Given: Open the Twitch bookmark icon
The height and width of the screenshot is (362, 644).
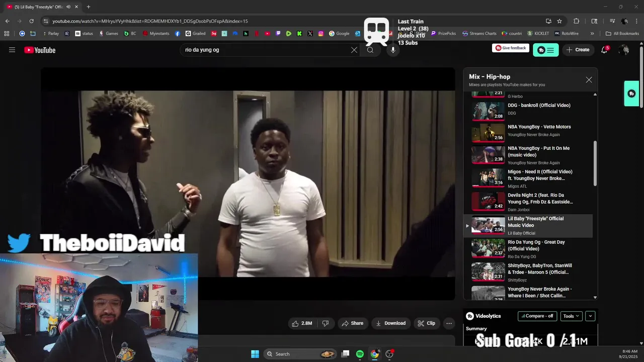Looking at the screenshot, I should tap(278, 34).
